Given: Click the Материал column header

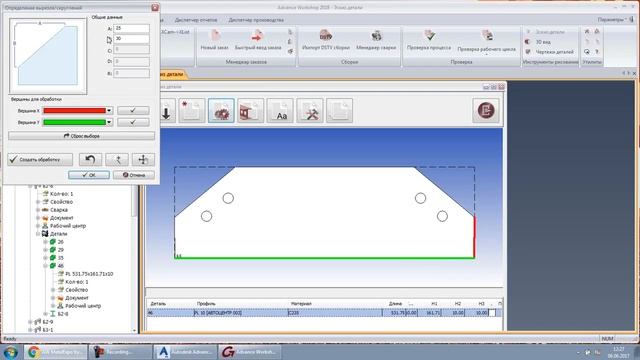Looking at the screenshot, I should tap(301, 304).
